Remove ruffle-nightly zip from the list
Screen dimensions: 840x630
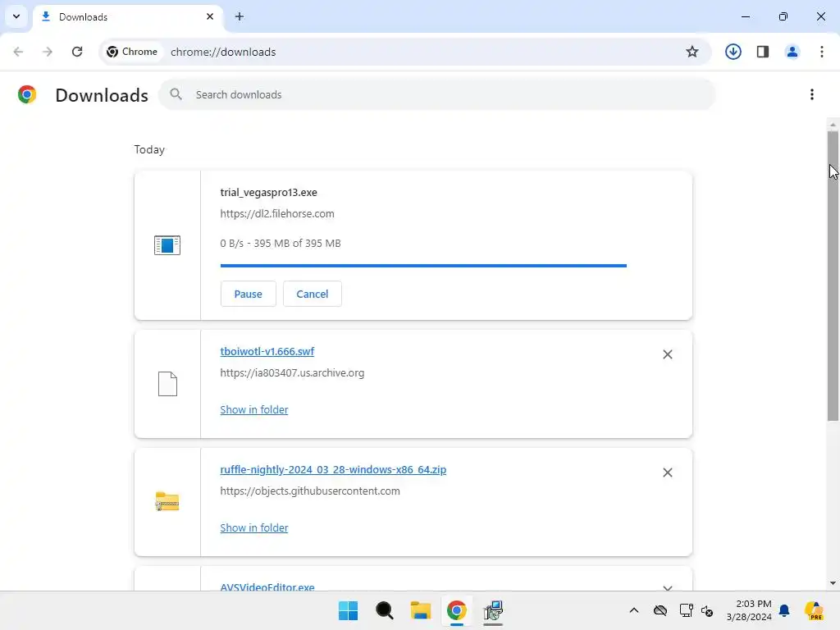click(668, 472)
